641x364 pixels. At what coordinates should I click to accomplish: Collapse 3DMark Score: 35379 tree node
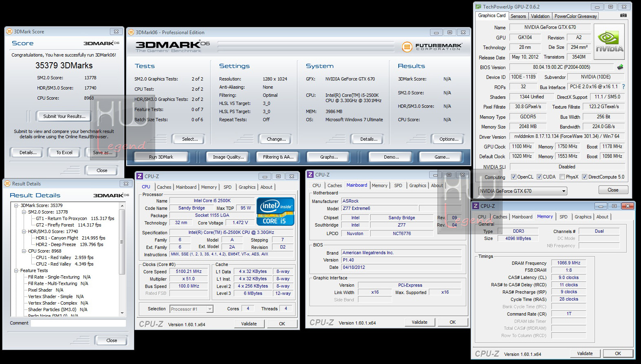(16, 205)
